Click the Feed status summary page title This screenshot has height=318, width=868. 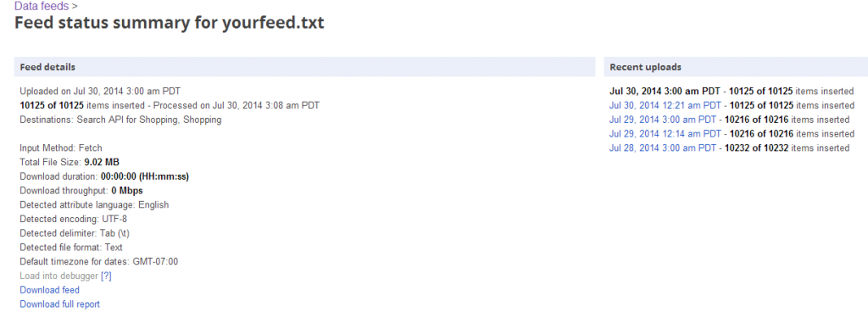coord(169,23)
